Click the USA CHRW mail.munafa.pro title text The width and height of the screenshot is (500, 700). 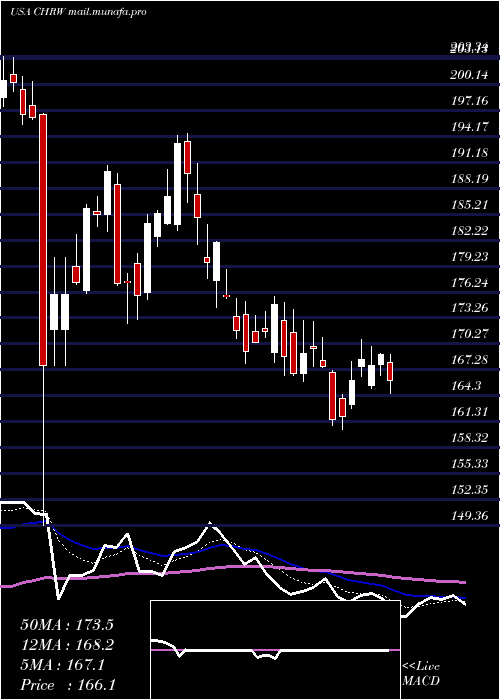pyautogui.click(x=79, y=12)
